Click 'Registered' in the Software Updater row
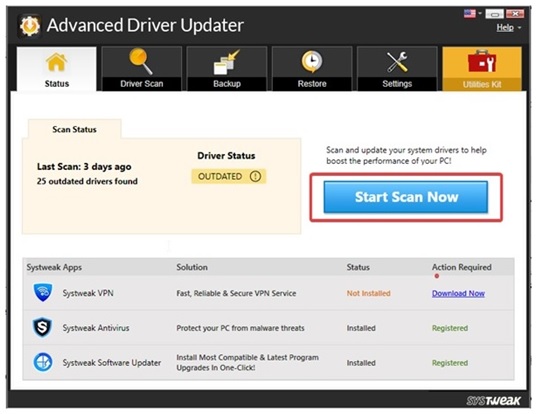 450,363
